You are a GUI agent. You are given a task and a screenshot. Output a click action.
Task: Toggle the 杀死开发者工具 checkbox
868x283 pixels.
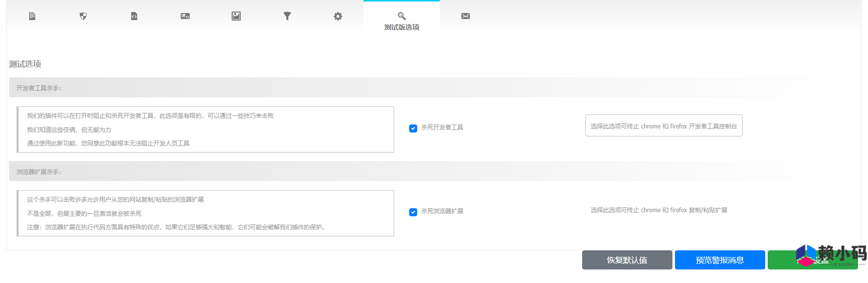point(413,128)
